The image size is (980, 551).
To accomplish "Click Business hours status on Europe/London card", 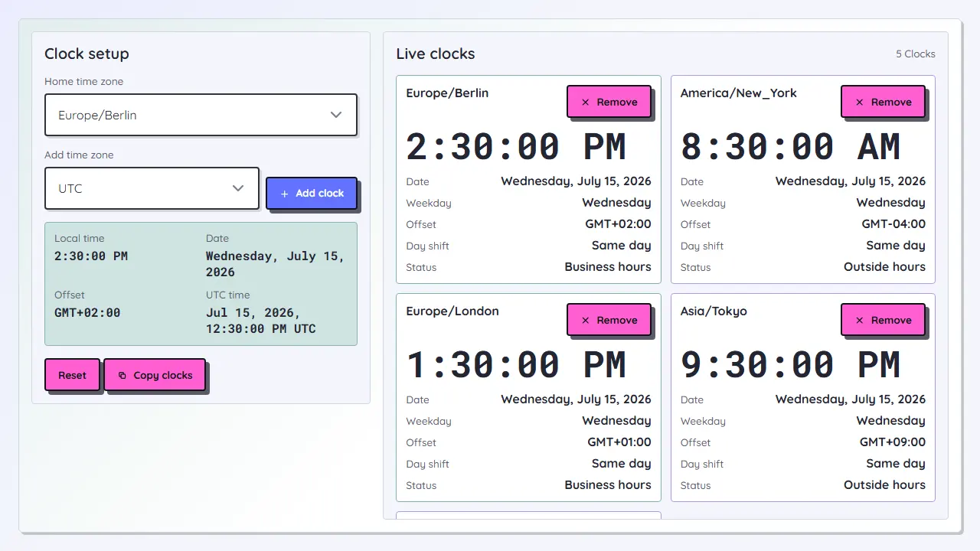I will coord(608,485).
